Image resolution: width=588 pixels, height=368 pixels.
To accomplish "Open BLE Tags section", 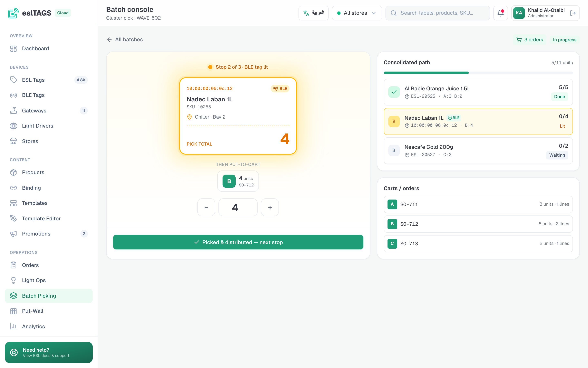I will (49, 95).
